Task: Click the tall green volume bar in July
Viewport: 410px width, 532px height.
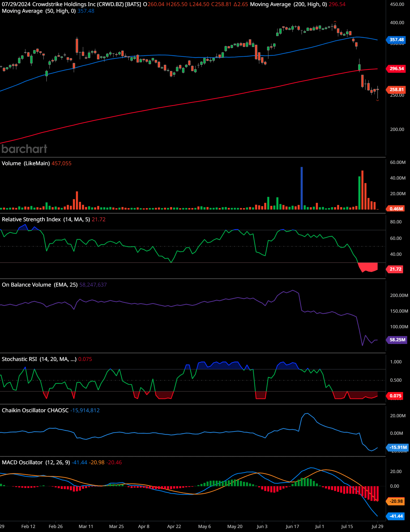Action: click(x=360, y=193)
